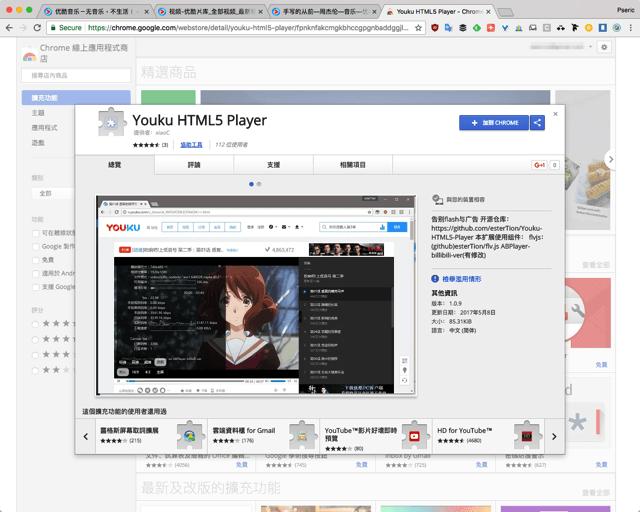Viewport: 640px width, 512px height.
Task: Advance the featured banner with right chevron
Action: [x=610, y=159]
